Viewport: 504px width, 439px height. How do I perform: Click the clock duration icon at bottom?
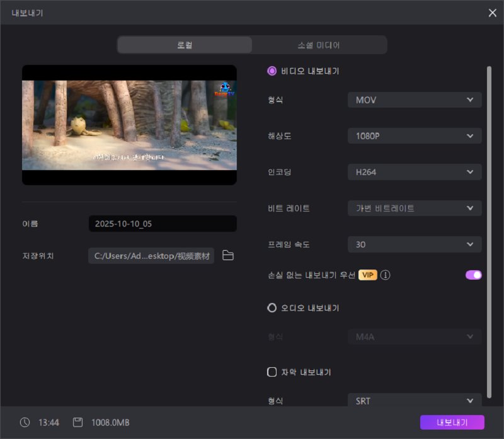point(25,423)
